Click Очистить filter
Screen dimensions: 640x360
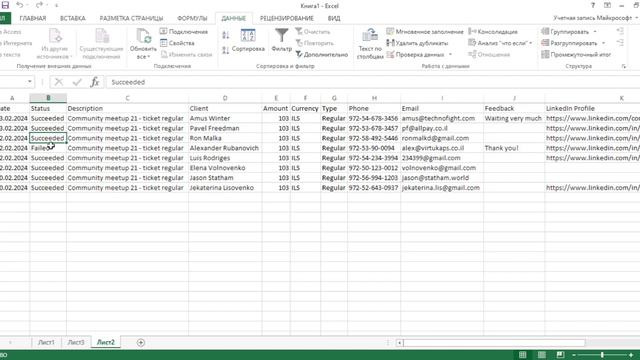point(313,31)
